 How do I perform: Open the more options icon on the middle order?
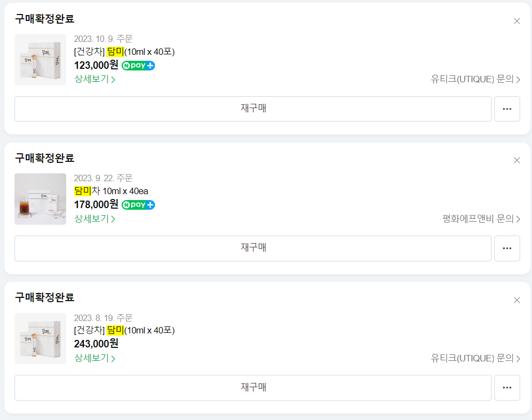point(507,248)
